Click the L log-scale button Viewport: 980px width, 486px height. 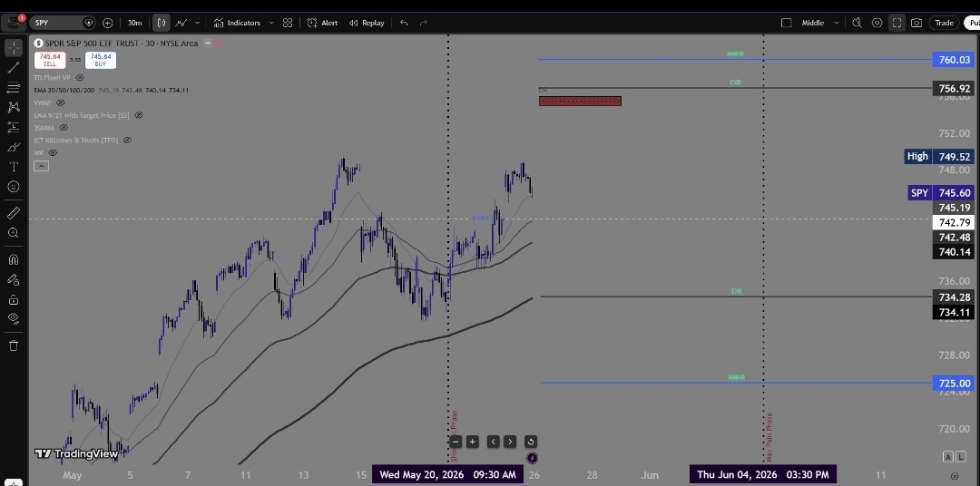(960, 457)
